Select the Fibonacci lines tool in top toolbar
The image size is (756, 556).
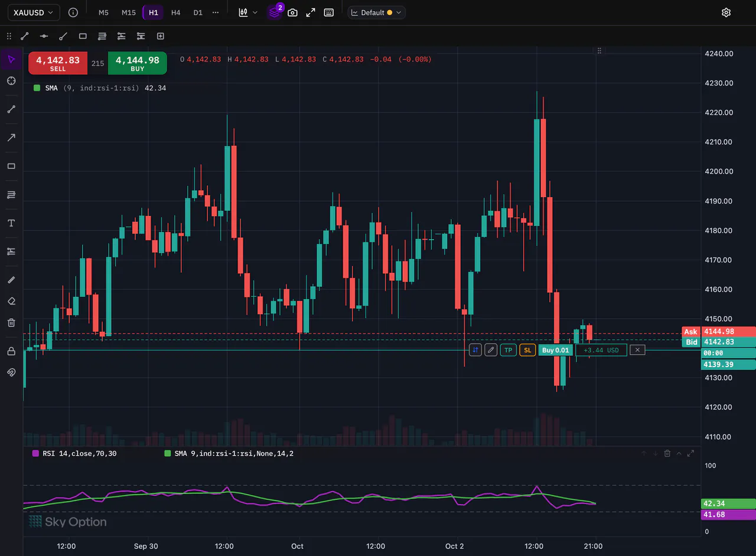pos(102,36)
